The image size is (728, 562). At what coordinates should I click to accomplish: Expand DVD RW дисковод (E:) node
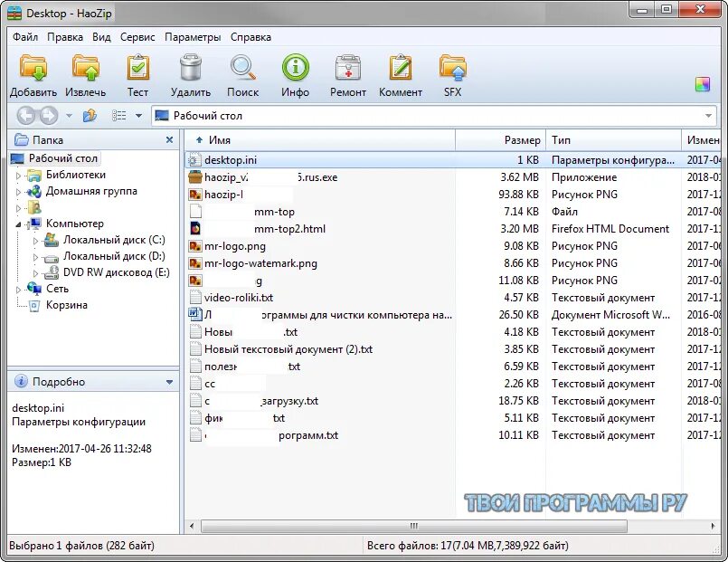click(35, 273)
